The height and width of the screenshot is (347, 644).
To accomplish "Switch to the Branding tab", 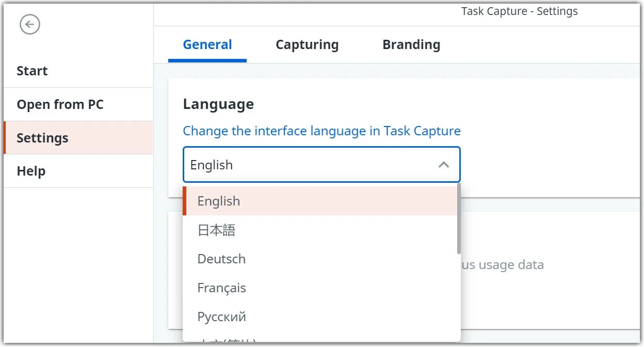I will click(x=411, y=45).
